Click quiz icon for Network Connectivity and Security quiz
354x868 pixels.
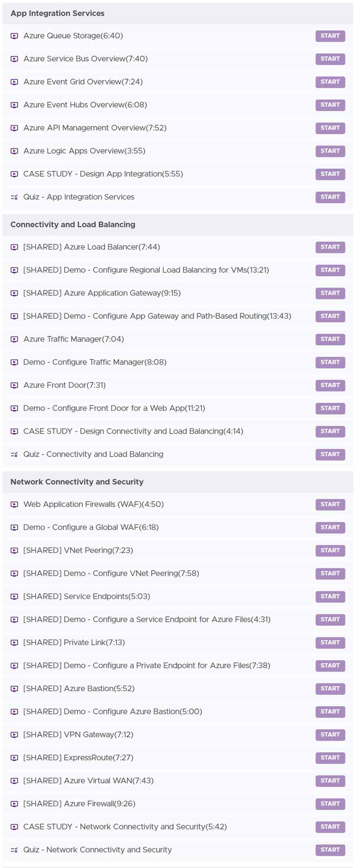15,850
